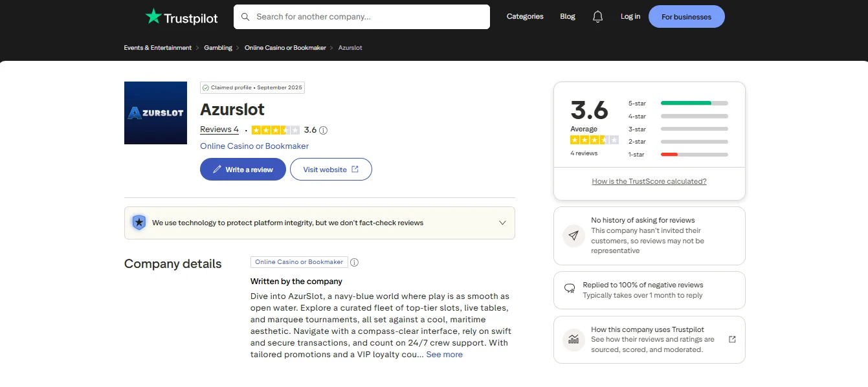Image resolution: width=868 pixels, height=387 pixels.
Task: Click info icon next to category tag
Action: (x=354, y=262)
